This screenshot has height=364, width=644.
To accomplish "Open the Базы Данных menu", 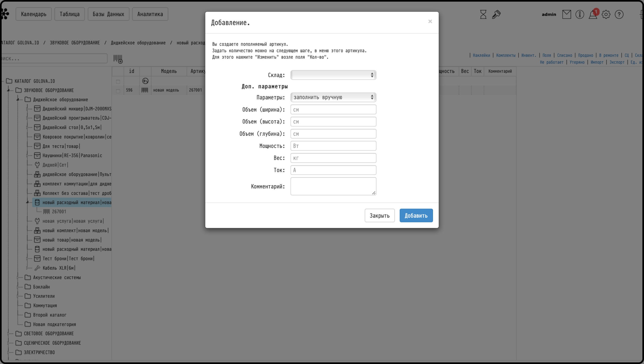I will [108, 14].
